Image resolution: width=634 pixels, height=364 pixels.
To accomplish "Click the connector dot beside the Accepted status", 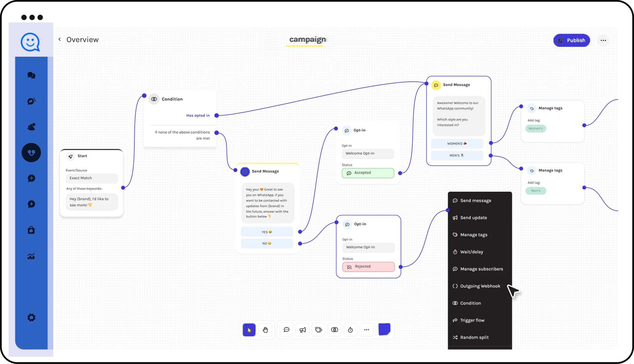I will [x=400, y=173].
